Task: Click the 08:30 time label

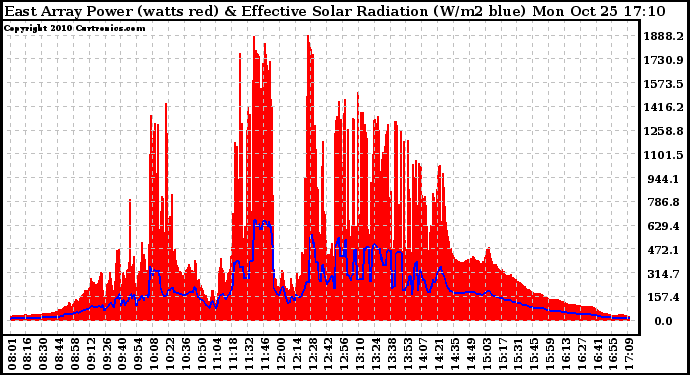Action: coord(44,354)
